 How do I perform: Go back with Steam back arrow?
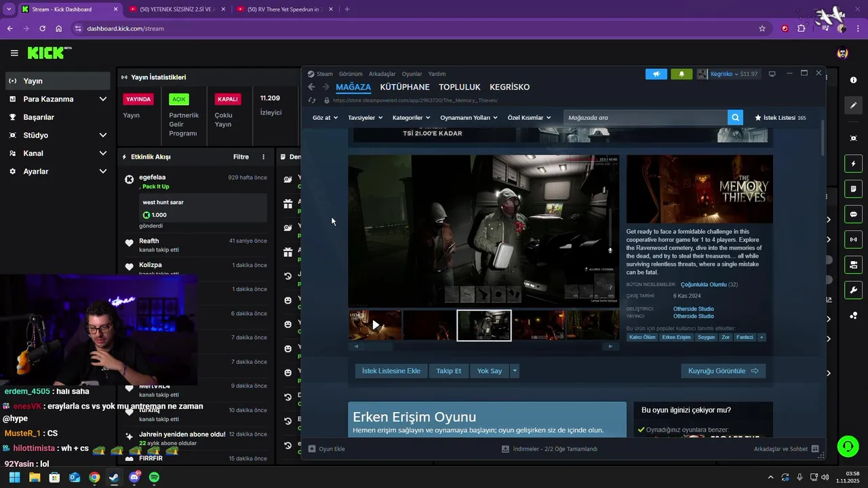pos(312,87)
